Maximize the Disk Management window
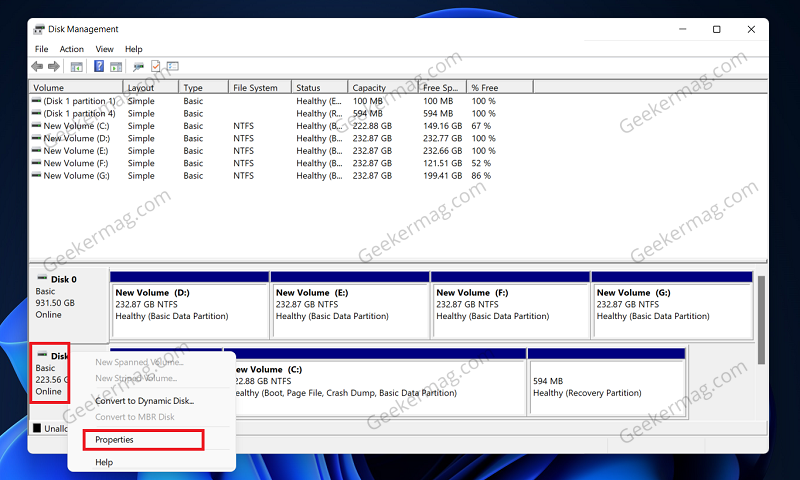This screenshot has width=800, height=480. coord(716,30)
